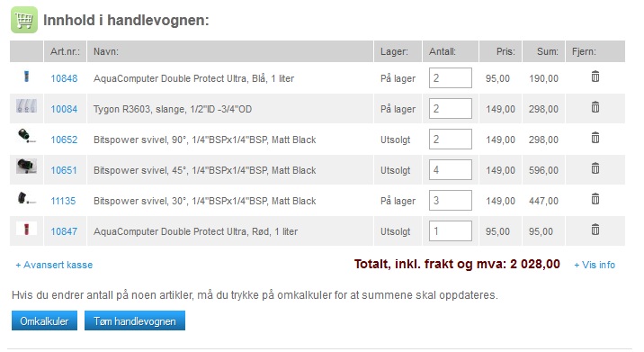Open article number 10848 link
The height and width of the screenshot is (352, 644).
(64, 78)
